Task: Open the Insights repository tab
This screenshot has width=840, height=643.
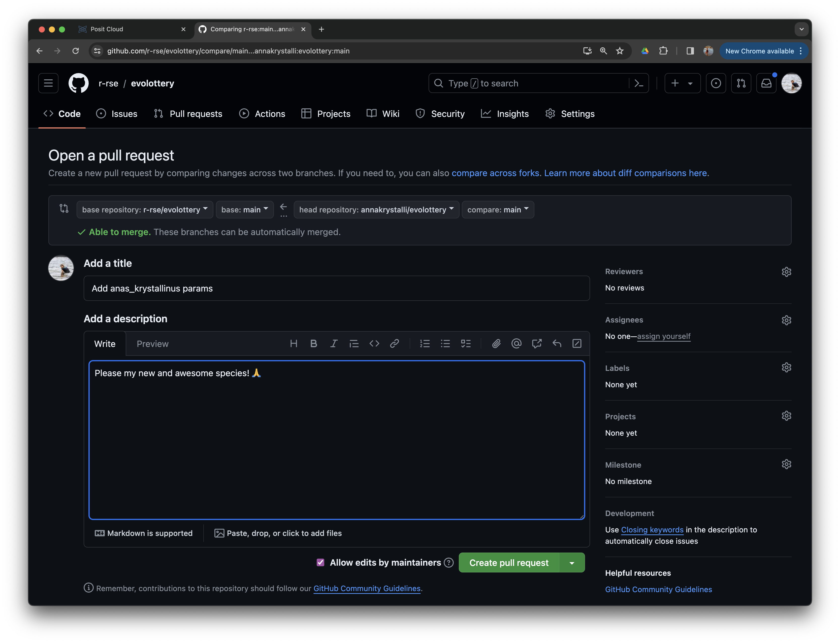Action: 505,114
